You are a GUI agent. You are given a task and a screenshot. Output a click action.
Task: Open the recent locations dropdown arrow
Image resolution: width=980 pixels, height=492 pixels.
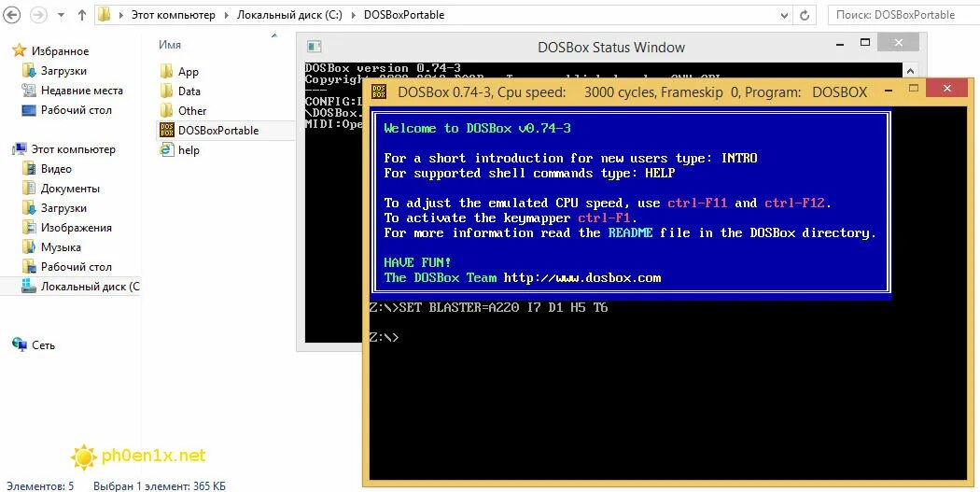(x=62, y=16)
